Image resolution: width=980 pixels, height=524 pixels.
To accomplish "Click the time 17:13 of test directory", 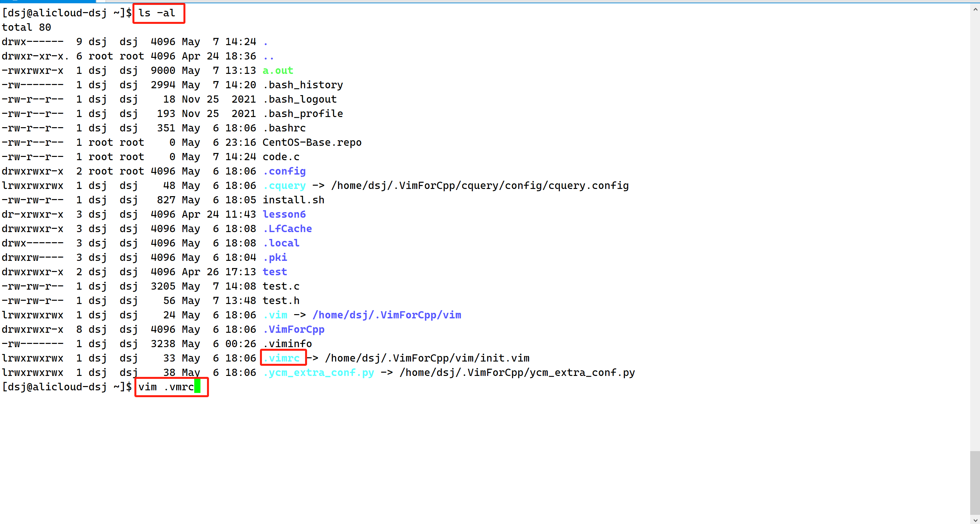I will [240, 272].
